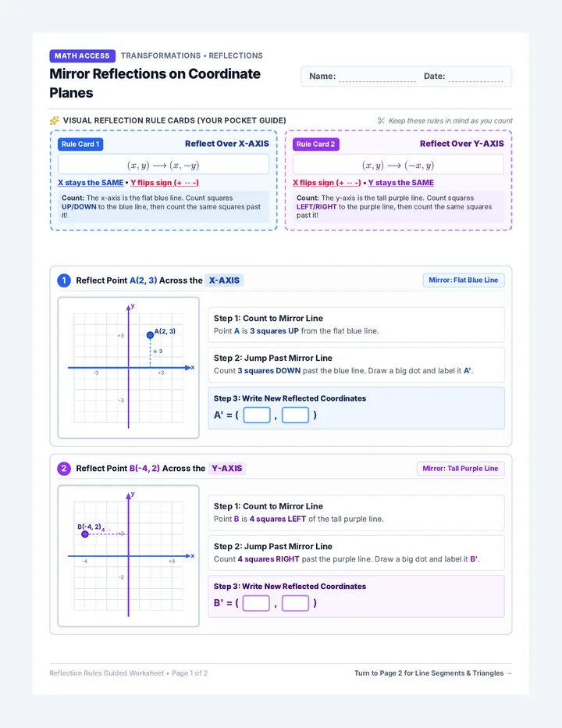Click the purple number 2 circle badge

(x=64, y=469)
